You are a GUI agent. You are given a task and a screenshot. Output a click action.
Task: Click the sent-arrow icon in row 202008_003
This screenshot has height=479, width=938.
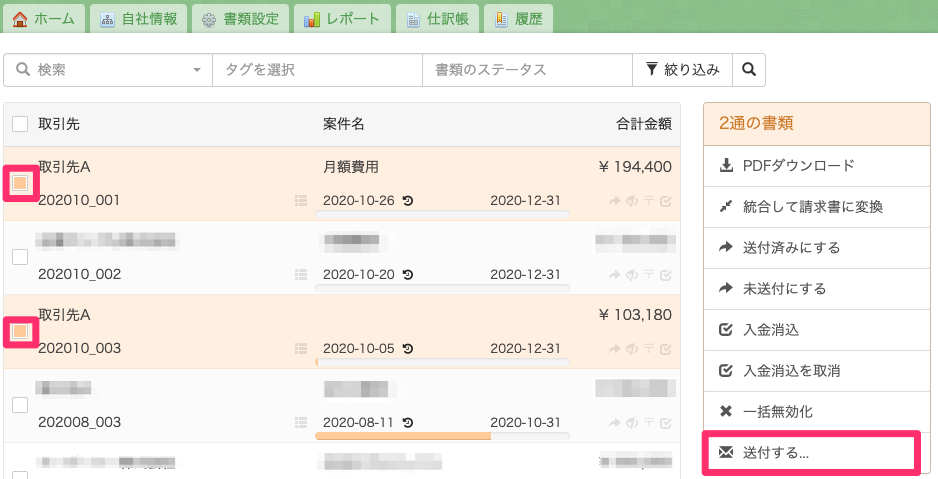[614, 423]
